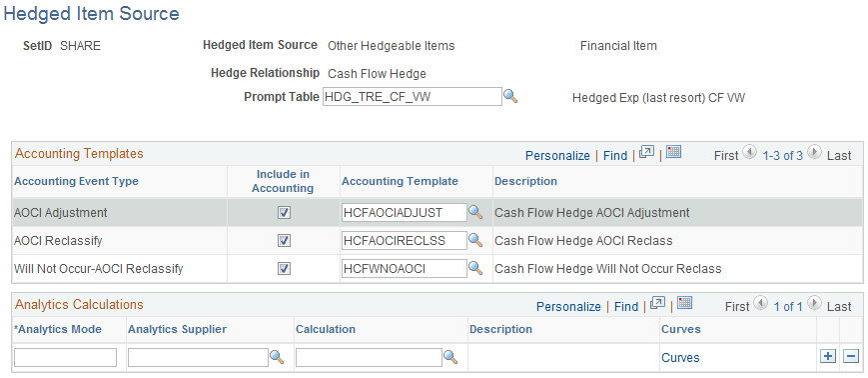Open lookup beside HCFAOCIRECLSS template

tap(475, 240)
